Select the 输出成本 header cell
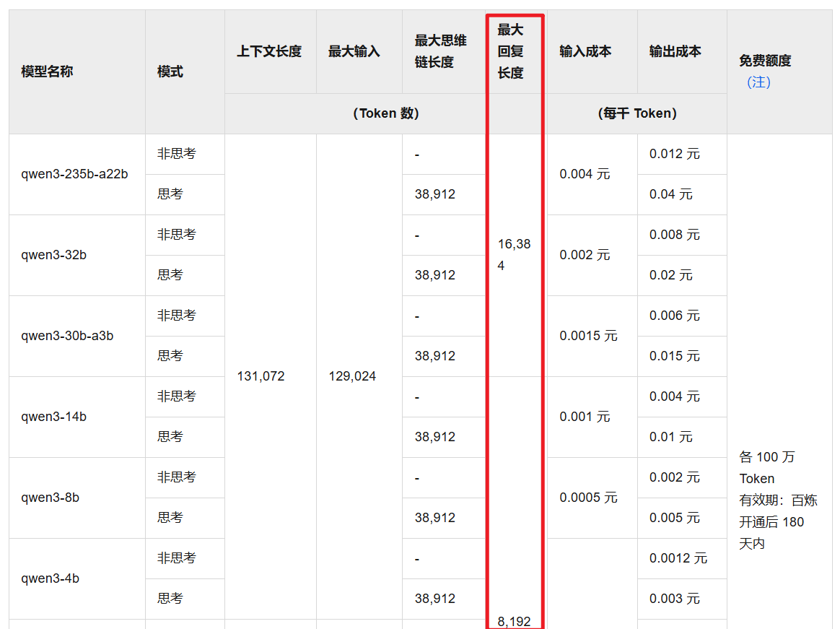This screenshot has height=629, width=840. coord(675,51)
